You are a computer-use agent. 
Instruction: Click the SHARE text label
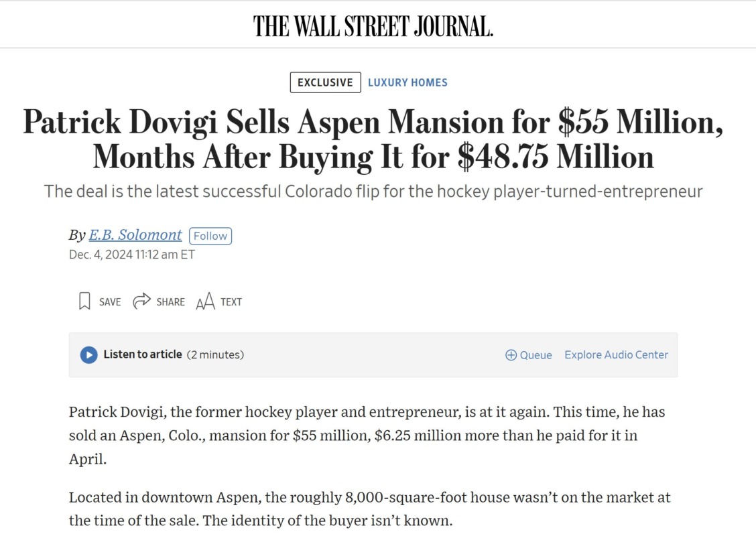click(170, 302)
